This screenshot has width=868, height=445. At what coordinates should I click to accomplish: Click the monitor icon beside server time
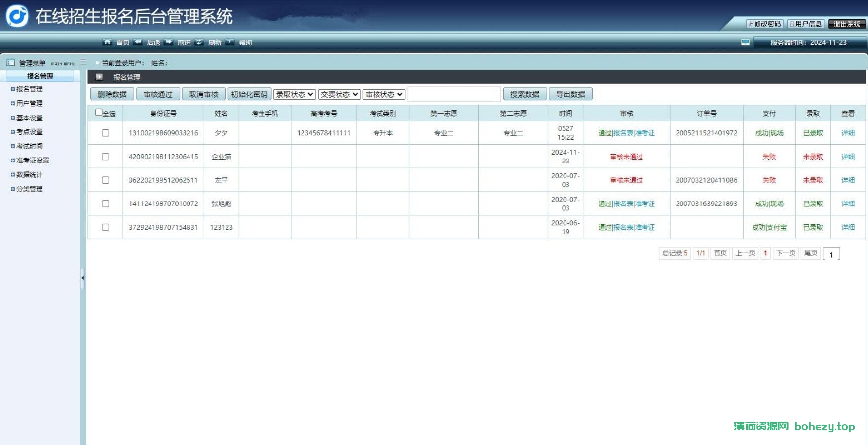(x=745, y=42)
